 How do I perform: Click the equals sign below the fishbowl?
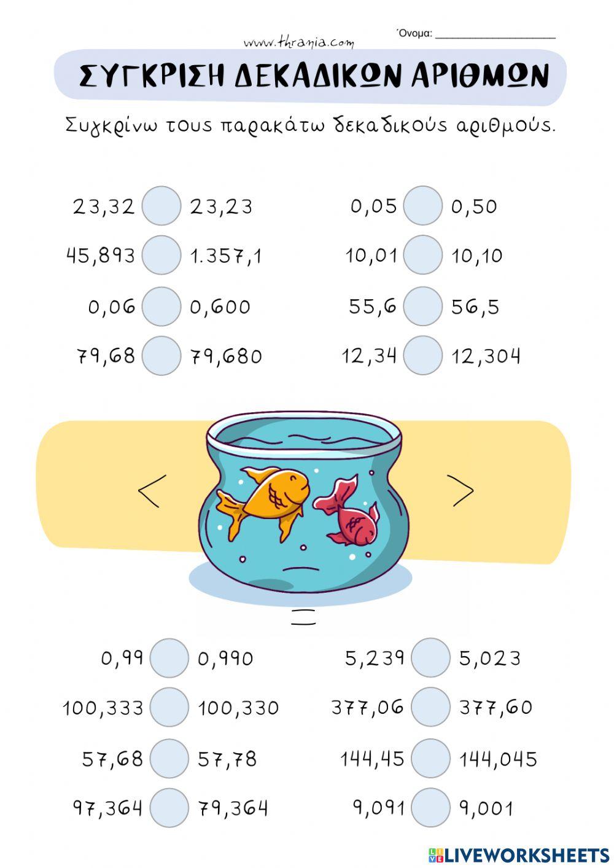point(304,617)
